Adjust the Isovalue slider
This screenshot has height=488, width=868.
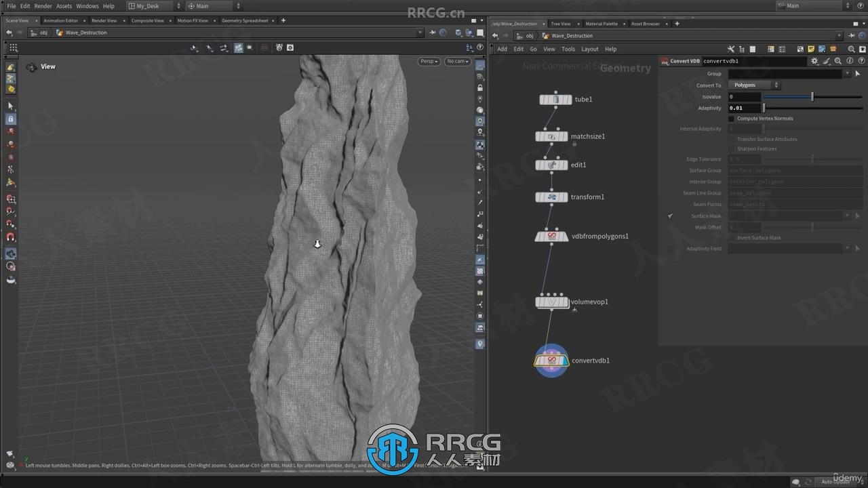click(812, 97)
